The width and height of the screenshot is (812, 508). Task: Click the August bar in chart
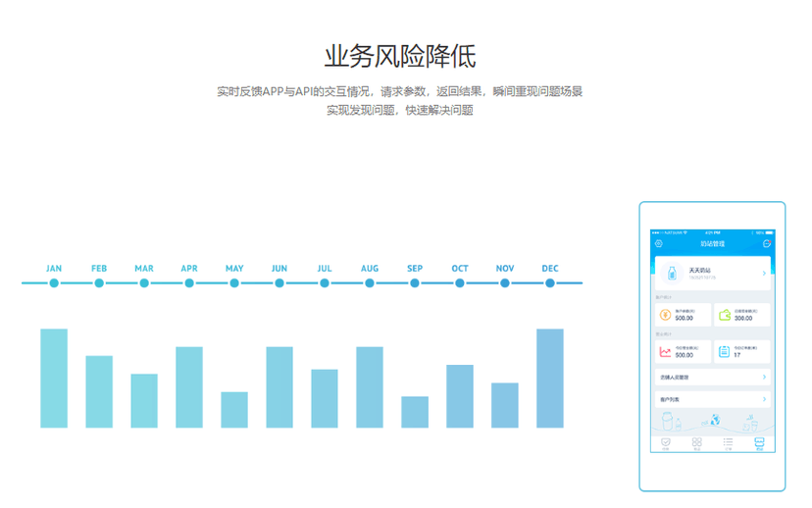pyautogui.click(x=370, y=387)
